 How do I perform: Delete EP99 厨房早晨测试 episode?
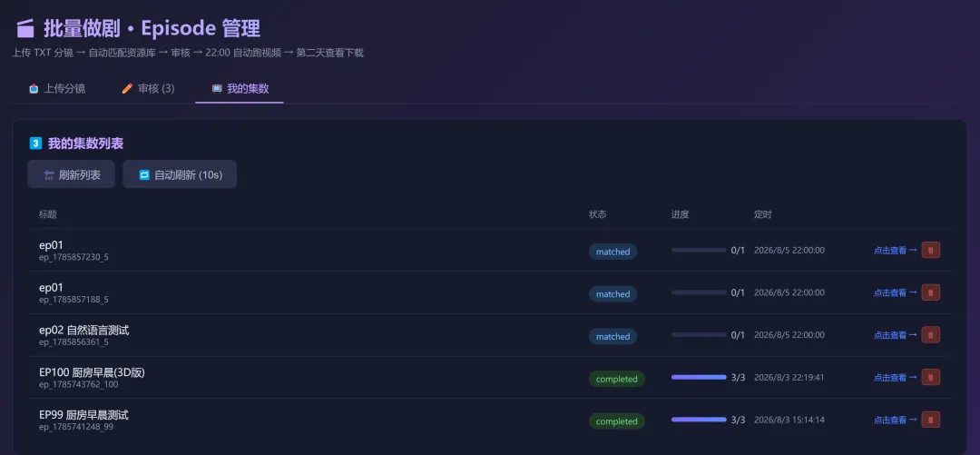point(931,420)
